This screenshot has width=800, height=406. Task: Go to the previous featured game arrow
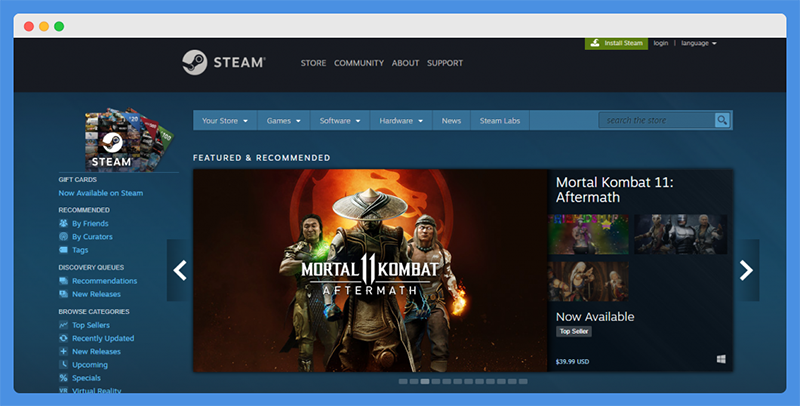180,270
